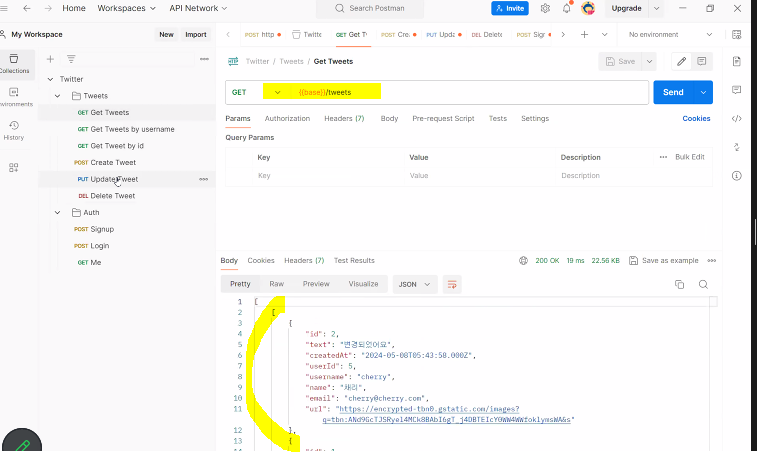Open the No environment selector
The image size is (757, 452).
click(x=670, y=34)
